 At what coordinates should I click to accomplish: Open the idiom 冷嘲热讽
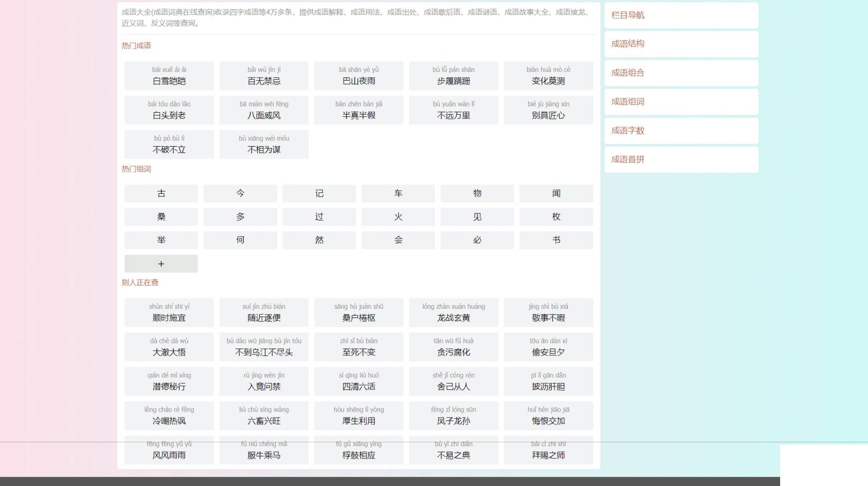(169, 416)
